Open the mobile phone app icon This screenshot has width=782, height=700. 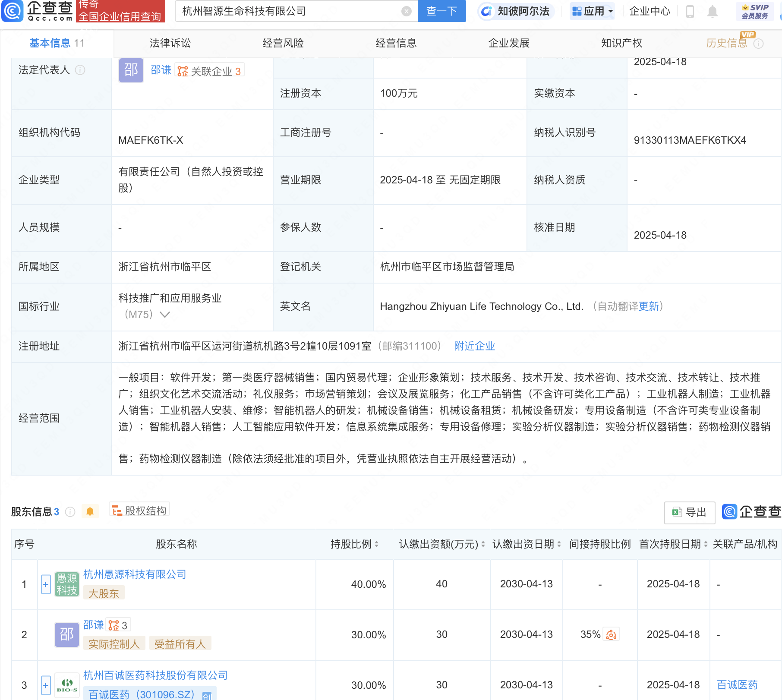(690, 11)
